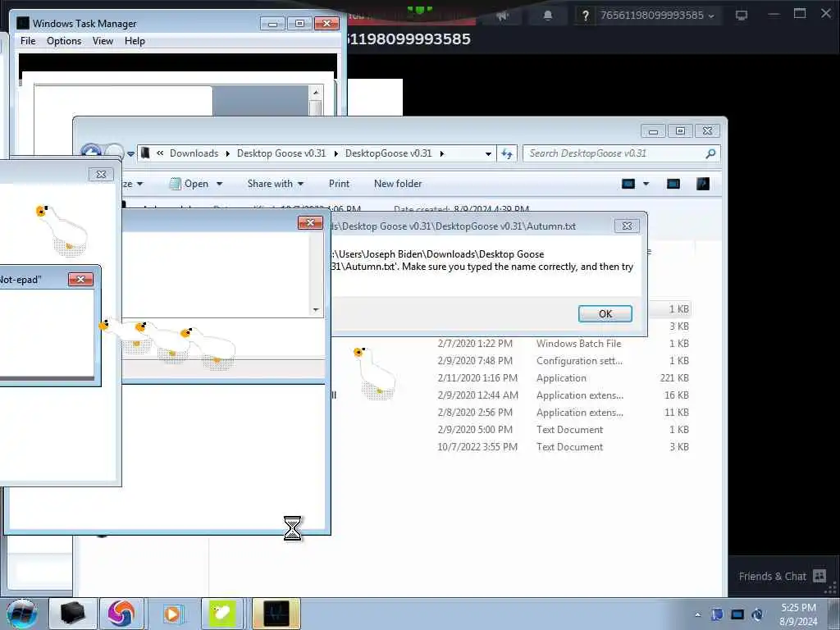Open Steam notifications bell
840x630 pixels.
pos(547,16)
